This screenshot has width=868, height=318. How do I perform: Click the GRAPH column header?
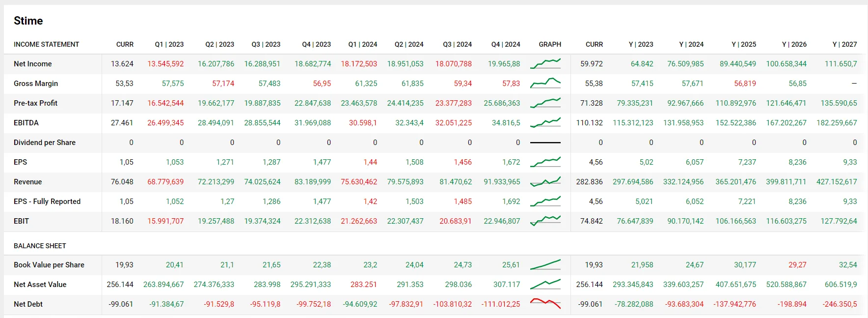pos(550,44)
